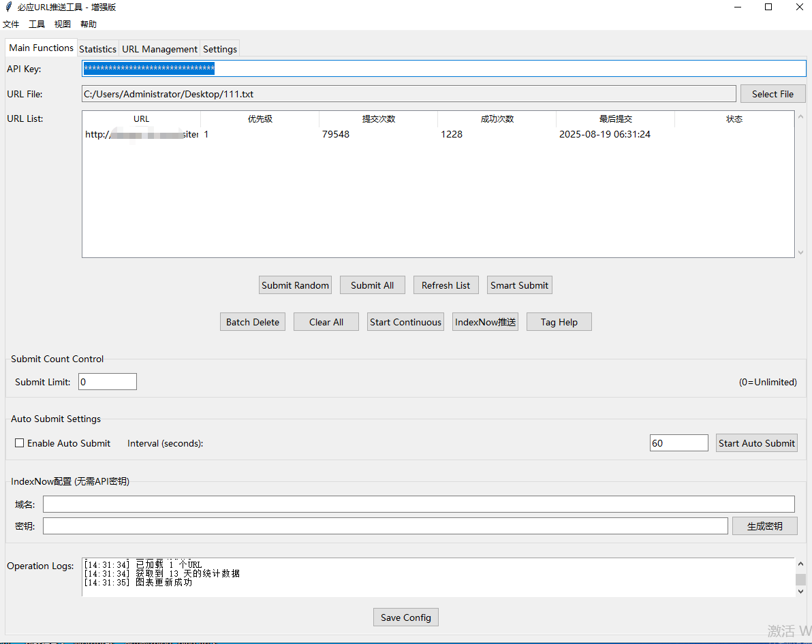Click the Operation Logs scrollbar up arrow
Viewport: 812px width, 644px height.
pyautogui.click(x=800, y=564)
